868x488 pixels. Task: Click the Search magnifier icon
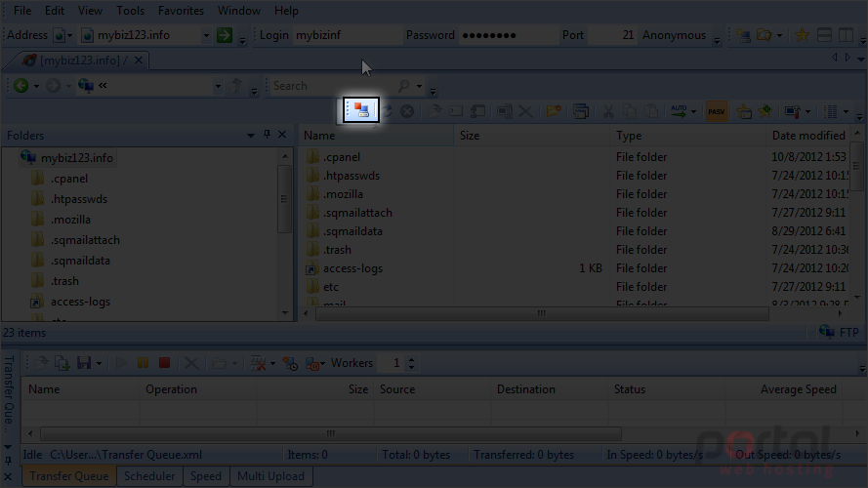click(404, 85)
